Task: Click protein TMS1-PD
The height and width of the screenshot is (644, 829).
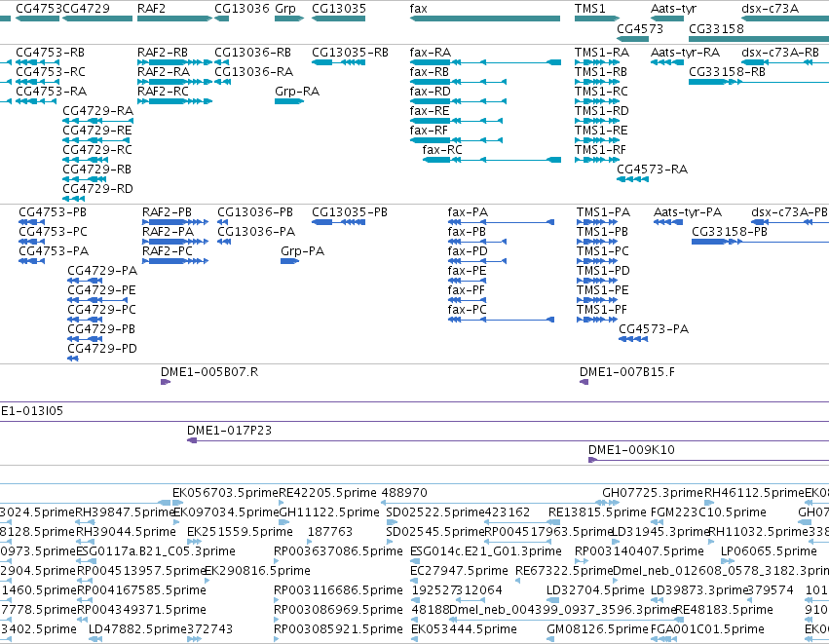Action: coord(597,281)
